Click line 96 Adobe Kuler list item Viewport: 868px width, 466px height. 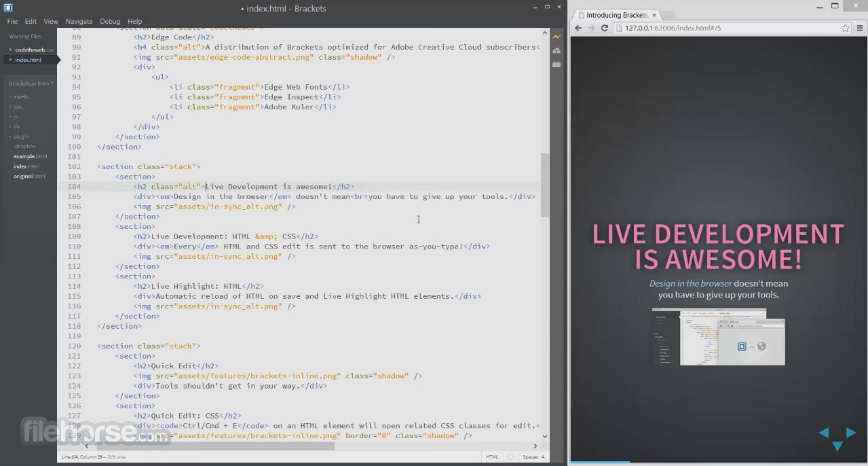pyautogui.click(x=253, y=107)
